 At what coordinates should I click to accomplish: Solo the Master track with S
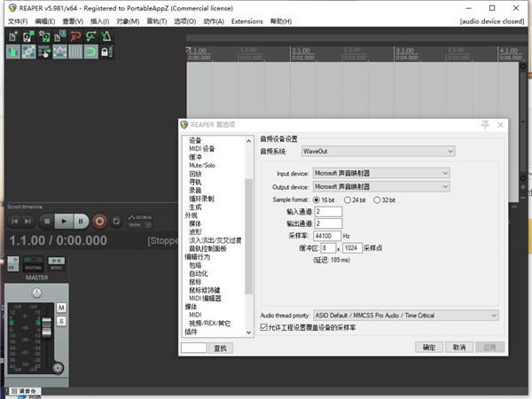61,321
